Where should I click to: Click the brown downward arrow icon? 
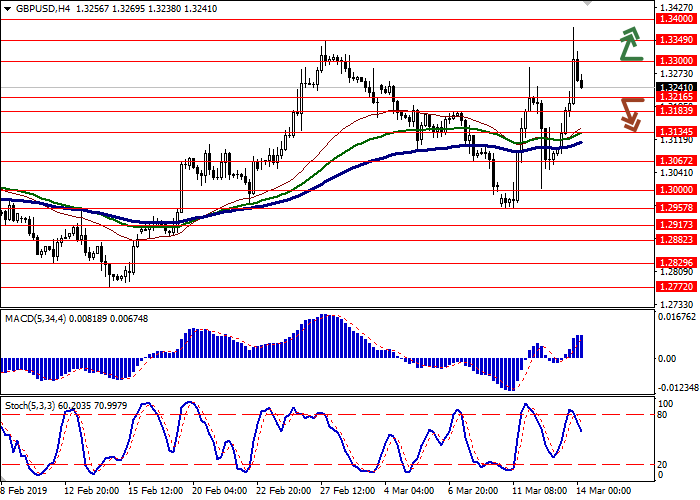[630, 113]
